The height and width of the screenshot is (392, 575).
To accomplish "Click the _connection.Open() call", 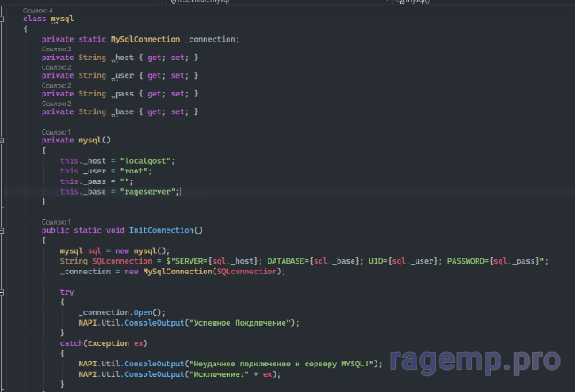I will coord(121,312).
